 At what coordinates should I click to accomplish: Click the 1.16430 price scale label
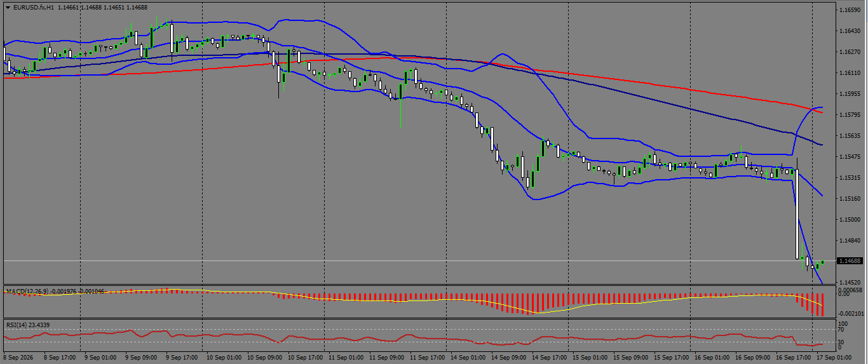click(x=850, y=32)
